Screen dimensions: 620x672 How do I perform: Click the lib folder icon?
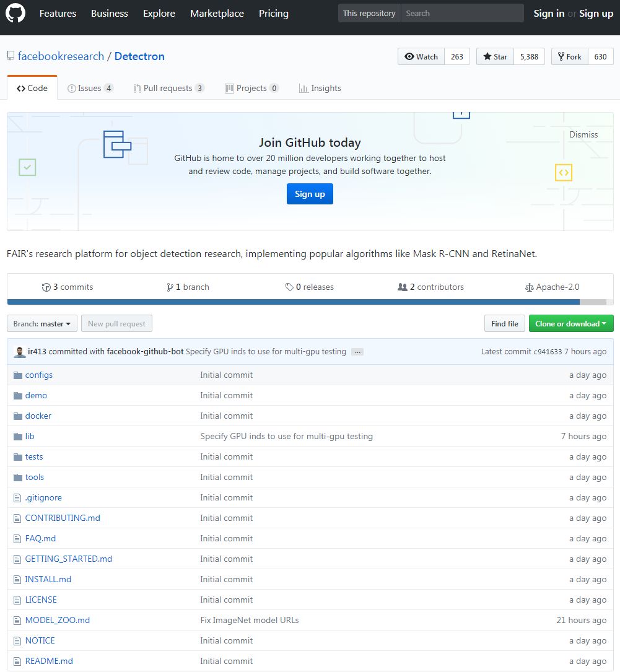[x=17, y=437]
